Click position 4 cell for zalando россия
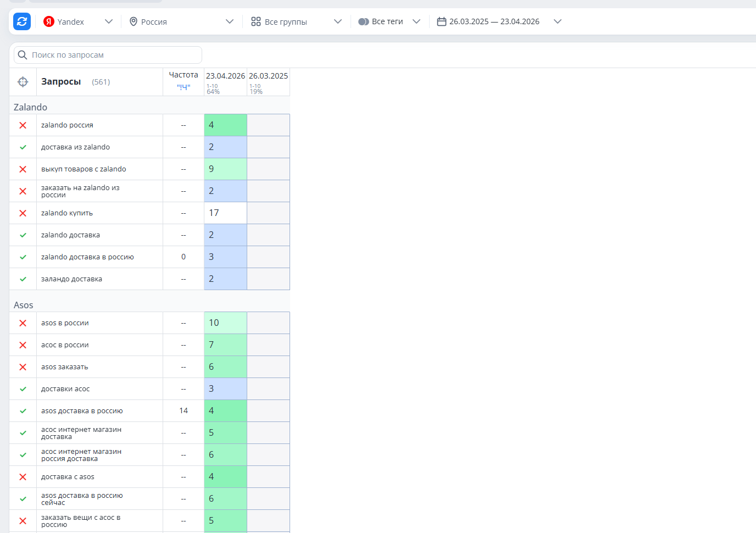756x533 pixels. [x=225, y=125]
